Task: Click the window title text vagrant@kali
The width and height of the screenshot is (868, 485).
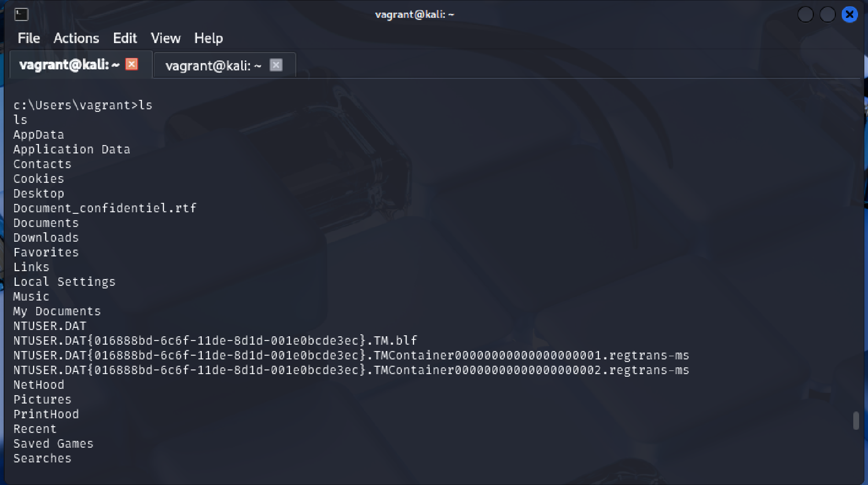Action: coord(415,14)
